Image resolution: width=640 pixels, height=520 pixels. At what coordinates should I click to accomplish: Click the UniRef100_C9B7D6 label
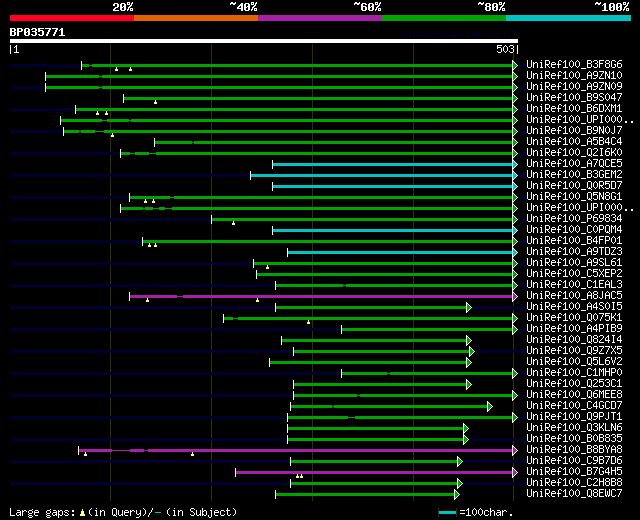[574, 461]
